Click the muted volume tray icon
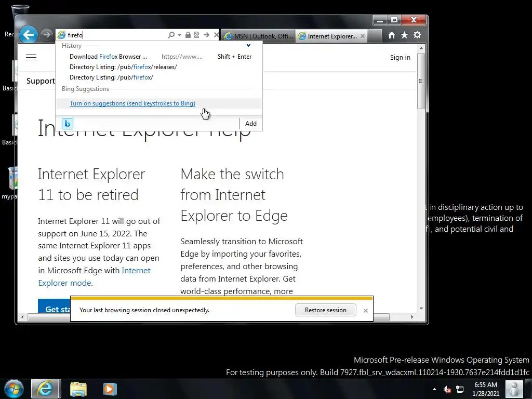 (447, 389)
